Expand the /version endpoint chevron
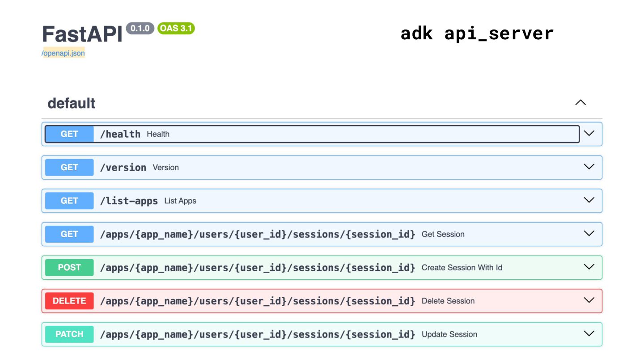The height and width of the screenshot is (362, 644). point(589,167)
